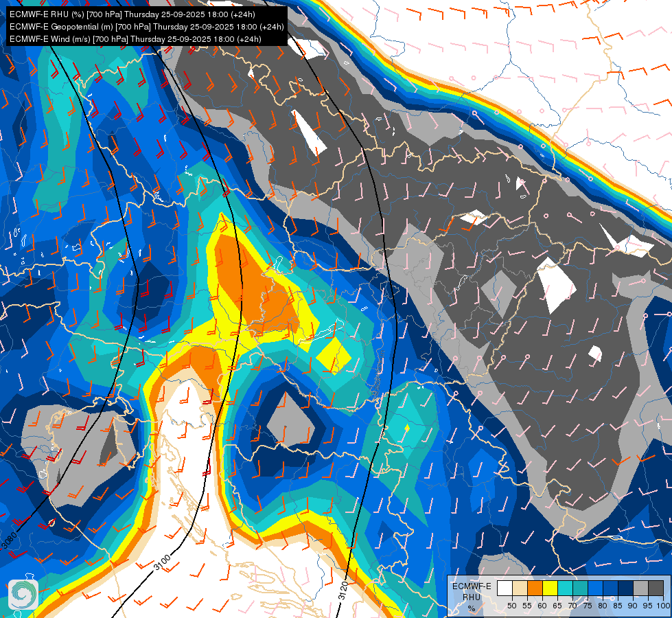
Task: Pick the teal 70-75% legend swatch
Action: tap(580, 588)
